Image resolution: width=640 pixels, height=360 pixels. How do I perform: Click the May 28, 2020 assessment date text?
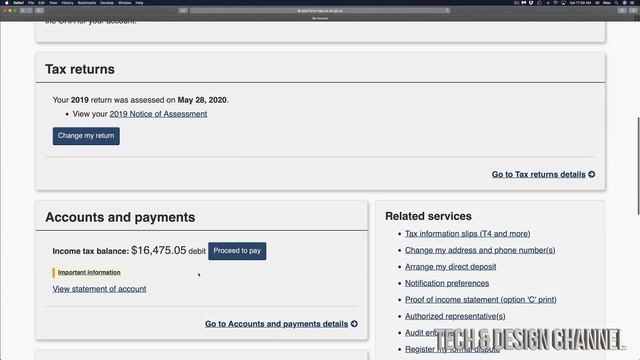[x=202, y=100]
